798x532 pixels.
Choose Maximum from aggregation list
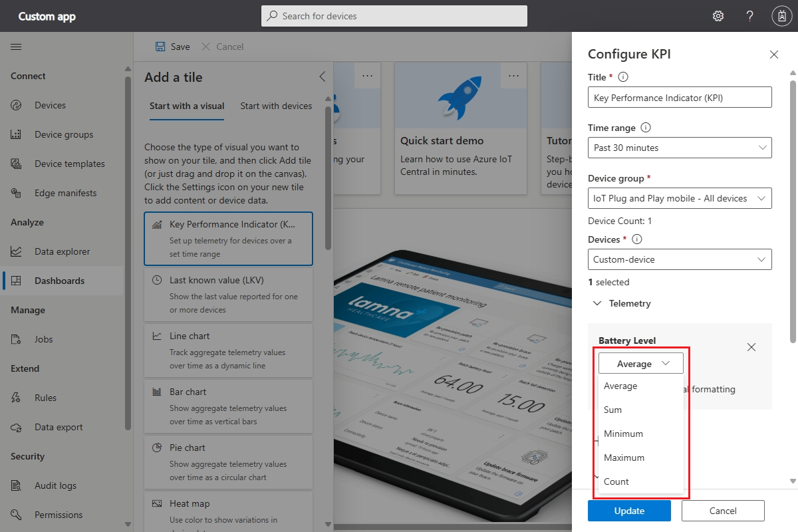click(x=641, y=458)
